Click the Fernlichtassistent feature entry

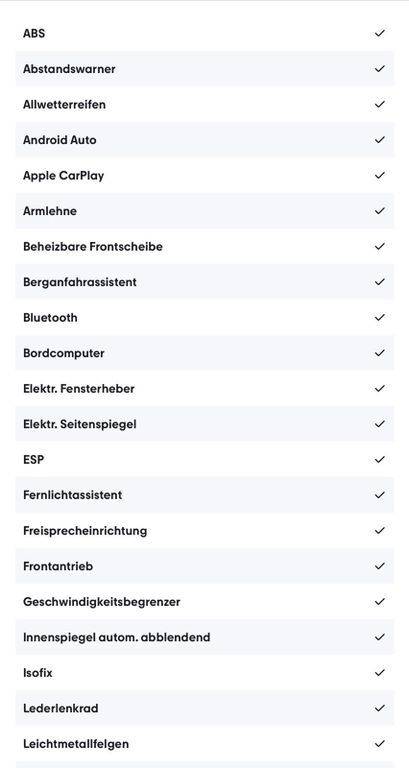coord(205,495)
